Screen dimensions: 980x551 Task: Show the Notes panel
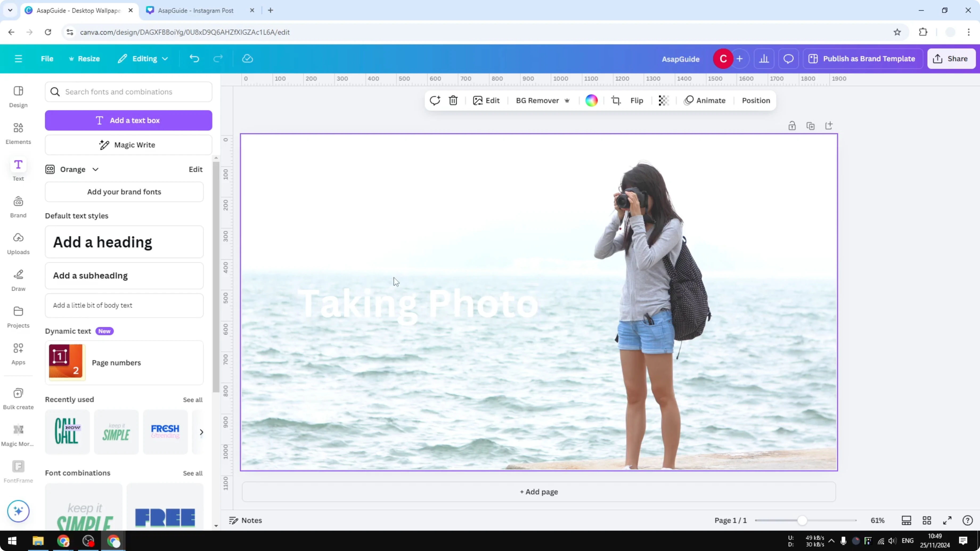pyautogui.click(x=245, y=520)
